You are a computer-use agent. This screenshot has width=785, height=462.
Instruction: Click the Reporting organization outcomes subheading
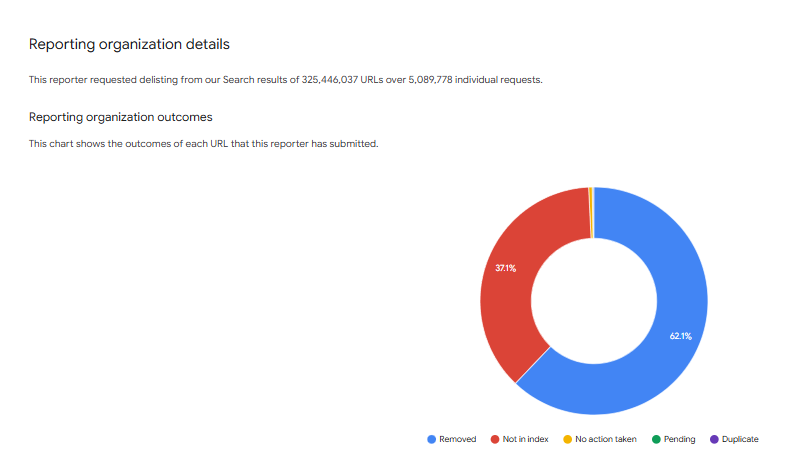[x=121, y=117]
